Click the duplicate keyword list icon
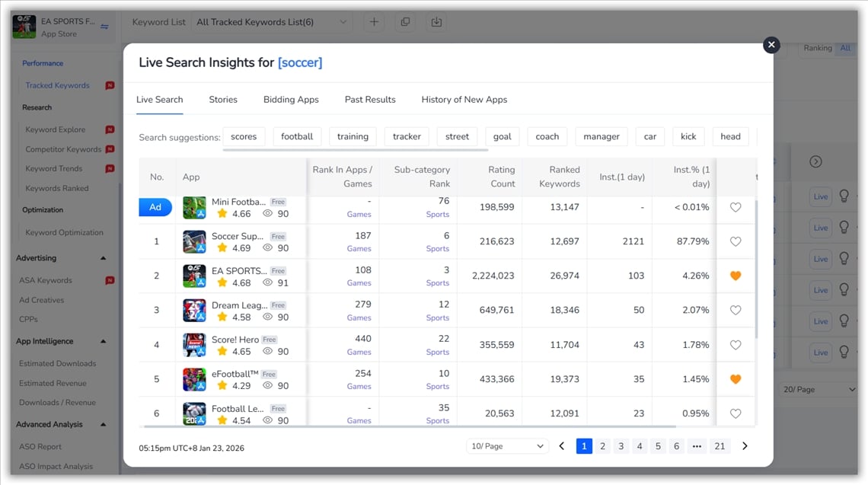 405,22
